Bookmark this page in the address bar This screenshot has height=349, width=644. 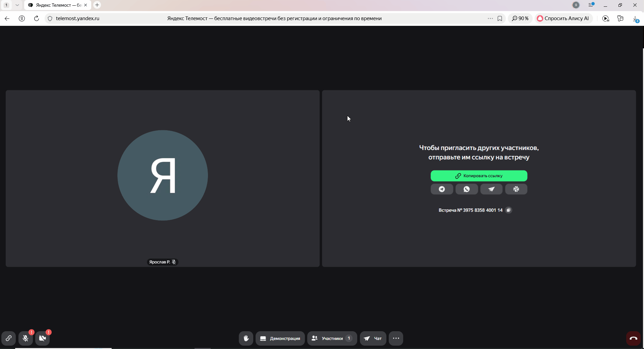click(x=500, y=18)
